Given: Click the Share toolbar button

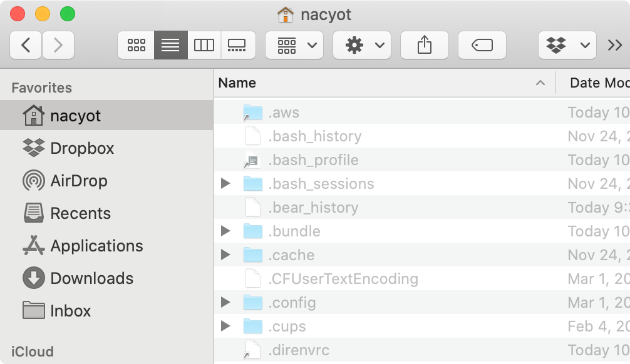Looking at the screenshot, I should pyautogui.click(x=425, y=45).
